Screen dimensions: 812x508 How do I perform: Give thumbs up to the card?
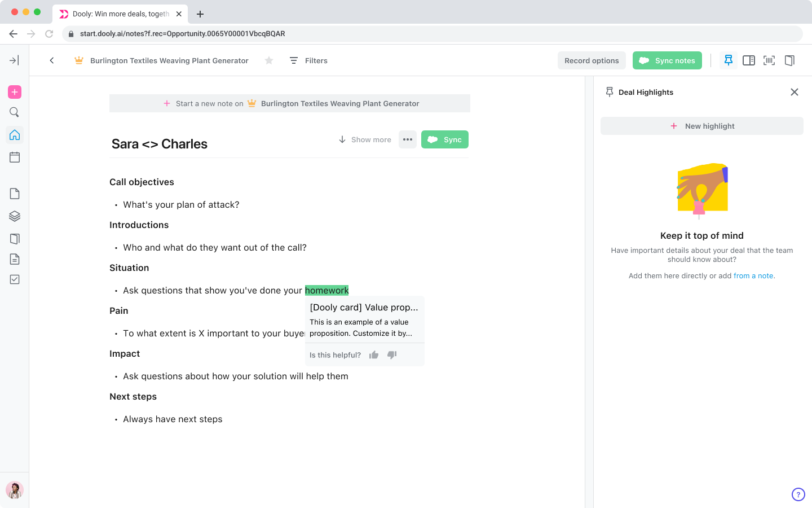click(x=374, y=355)
